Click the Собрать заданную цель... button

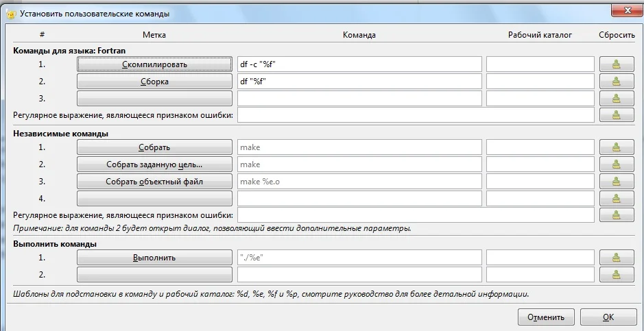[154, 164]
